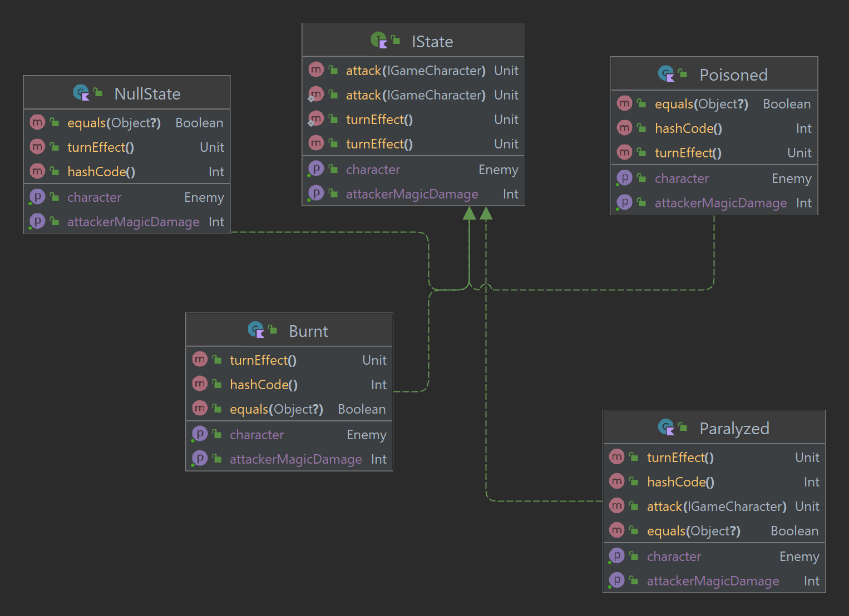
Task: Click property icon beside Paralyzed character
Action: pyautogui.click(x=617, y=555)
